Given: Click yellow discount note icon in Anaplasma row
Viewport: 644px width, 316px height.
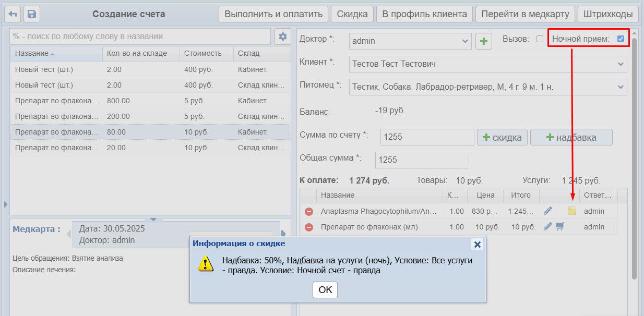Looking at the screenshot, I should tap(572, 211).
